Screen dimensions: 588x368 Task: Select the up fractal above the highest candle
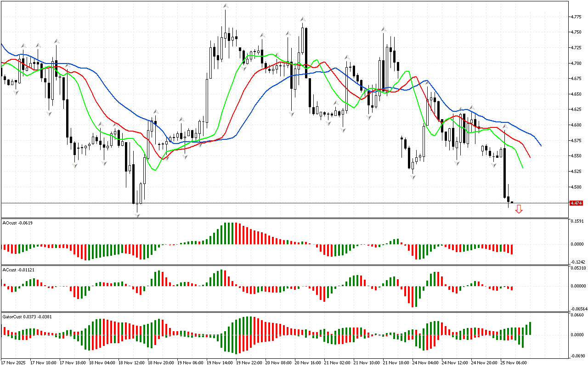(x=225, y=6)
